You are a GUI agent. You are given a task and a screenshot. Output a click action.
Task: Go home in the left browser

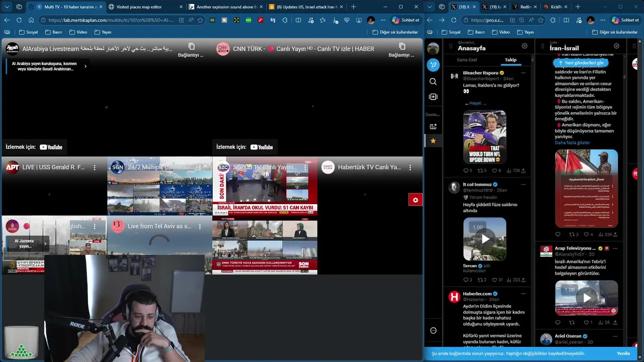[x=31, y=20]
